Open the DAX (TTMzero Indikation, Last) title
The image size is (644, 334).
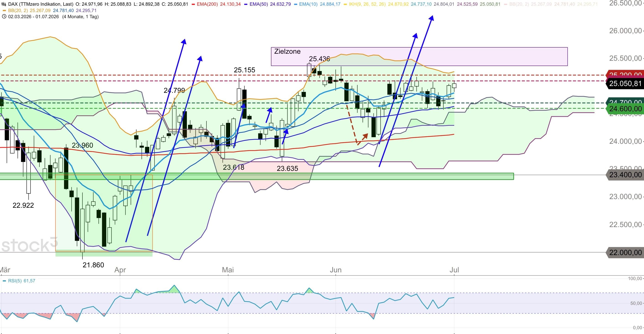tap(41, 4)
